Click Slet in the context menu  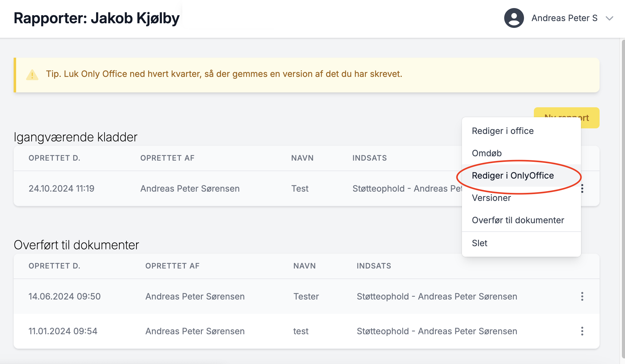[x=479, y=243]
